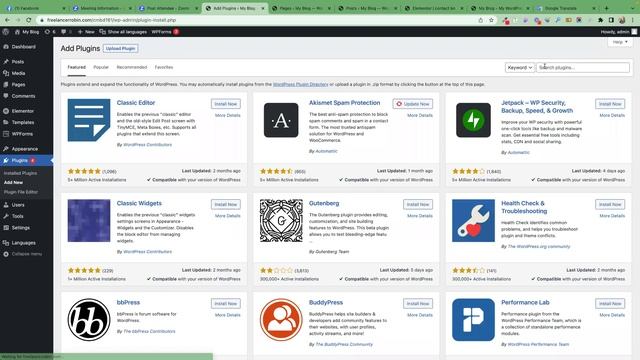Open Languages in the sidebar

[x=23, y=243]
